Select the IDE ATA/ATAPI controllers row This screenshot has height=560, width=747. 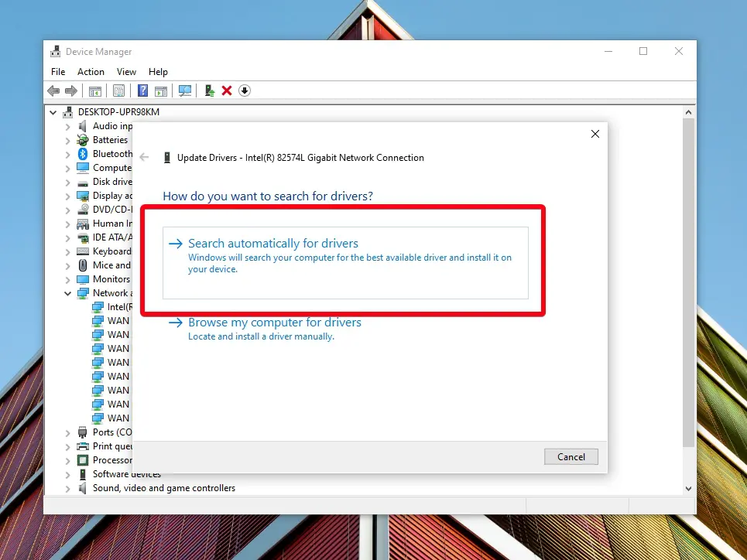(x=105, y=237)
